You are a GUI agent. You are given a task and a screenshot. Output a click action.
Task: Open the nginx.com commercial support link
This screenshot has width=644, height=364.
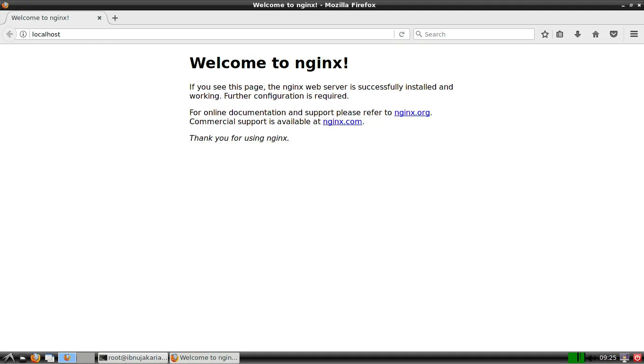(x=342, y=122)
